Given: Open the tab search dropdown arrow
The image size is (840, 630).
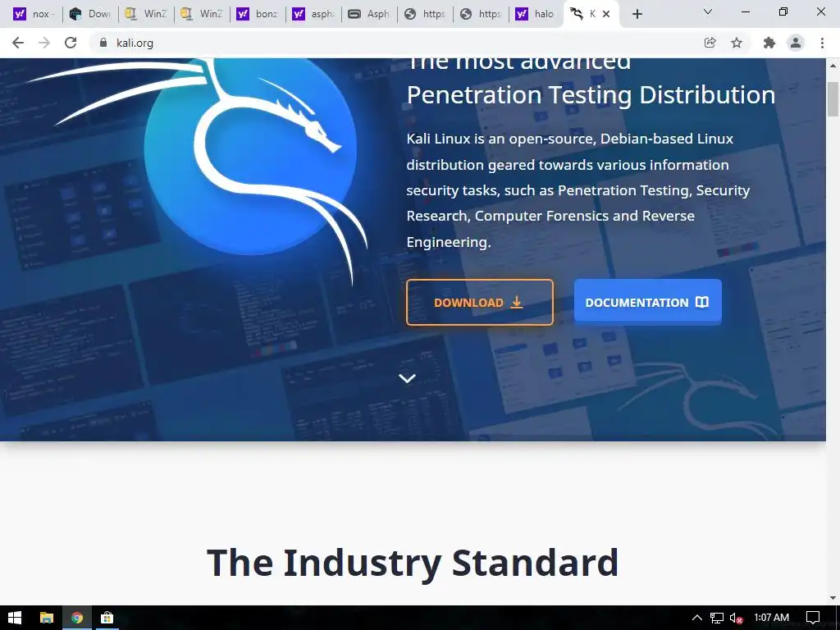Looking at the screenshot, I should (708, 11).
